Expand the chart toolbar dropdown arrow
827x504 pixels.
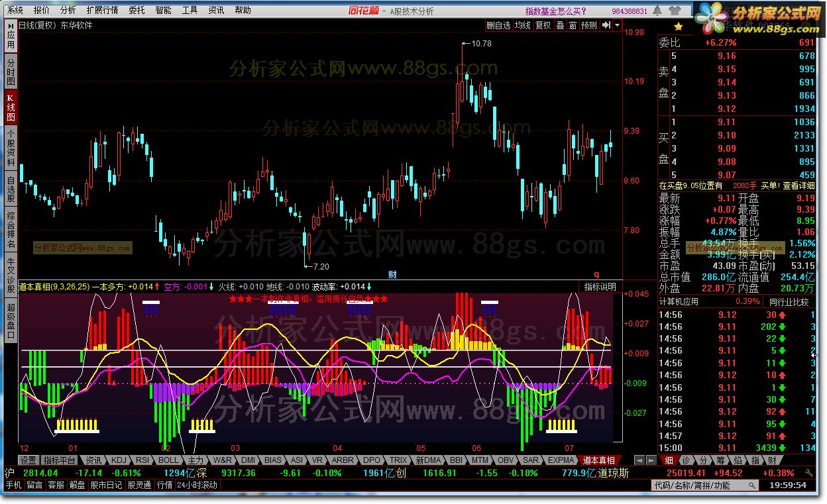point(618,25)
